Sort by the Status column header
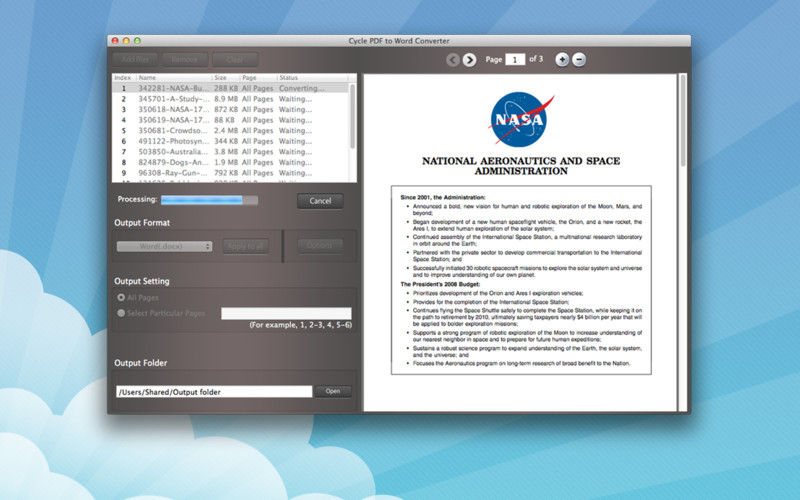The width and height of the screenshot is (800, 500). tap(313, 78)
